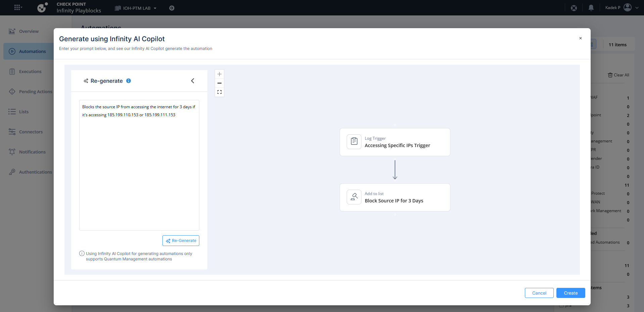Click the zoom out minus button

[219, 83]
